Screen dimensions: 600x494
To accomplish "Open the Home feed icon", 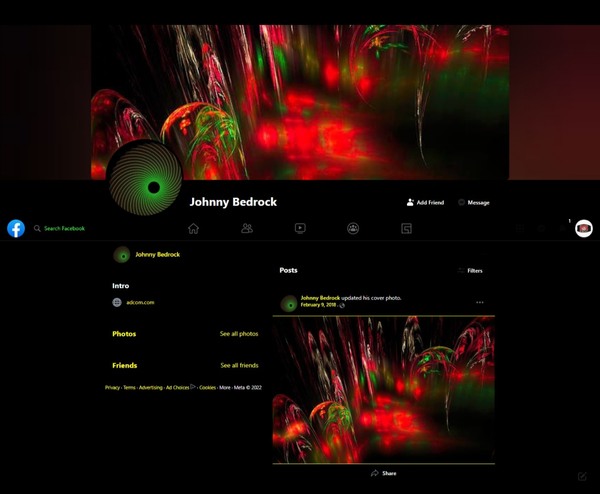I will tap(193, 228).
